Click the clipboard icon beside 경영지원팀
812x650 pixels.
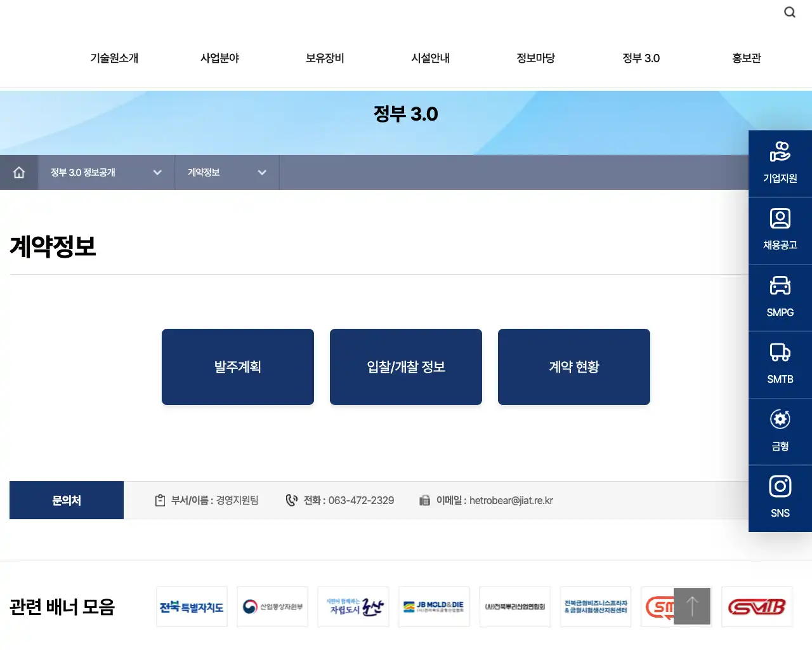[x=160, y=500]
